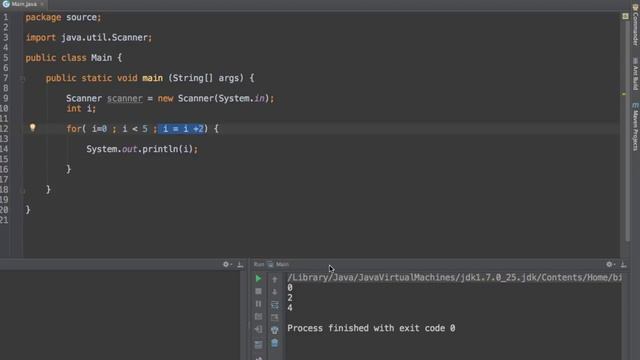Click on 'System.out.println(i);' code line

(142, 149)
